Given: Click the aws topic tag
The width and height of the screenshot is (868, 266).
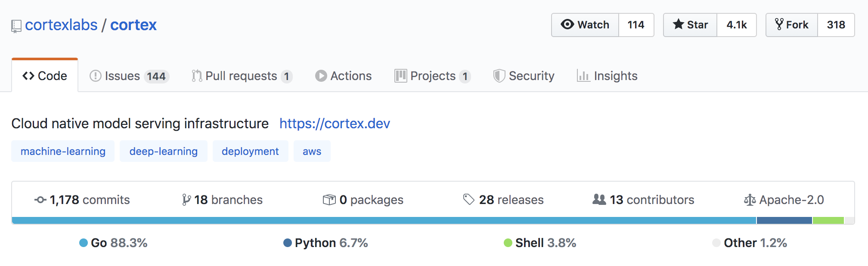Looking at the screenshot, I should (x=312, y=152).
